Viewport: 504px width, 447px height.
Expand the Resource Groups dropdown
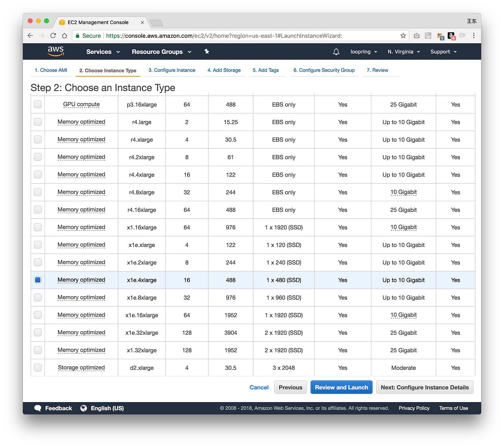pos(161,52)
